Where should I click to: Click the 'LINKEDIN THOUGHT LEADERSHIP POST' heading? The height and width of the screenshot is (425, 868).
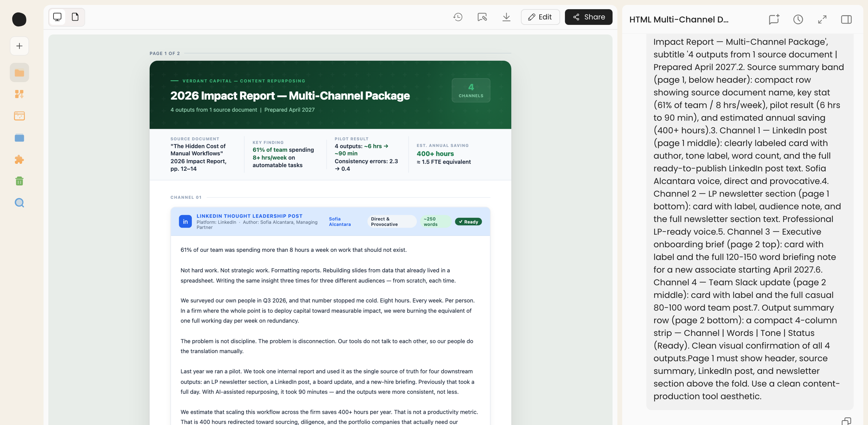tap(249, 216)
